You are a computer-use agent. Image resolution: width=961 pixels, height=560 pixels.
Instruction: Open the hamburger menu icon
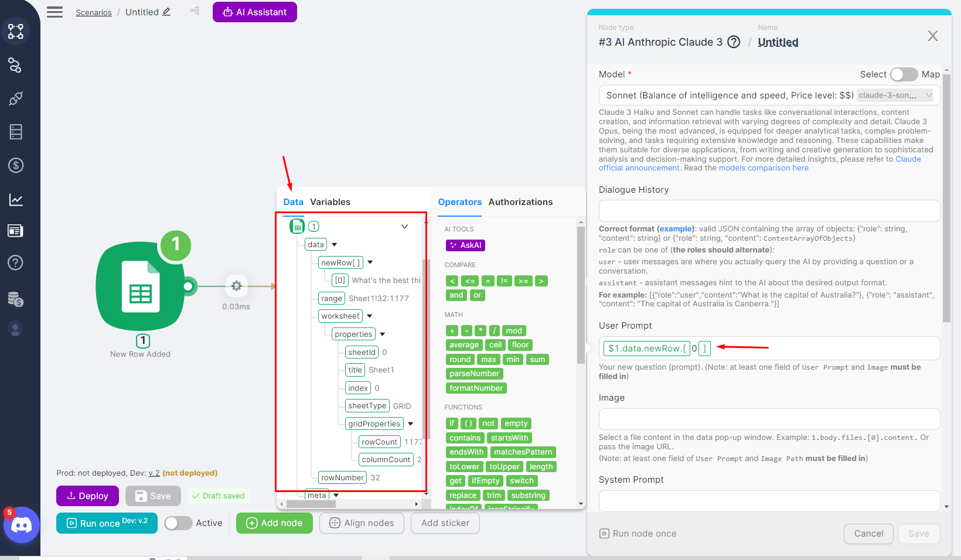pyautogui.click(x=54, y=12)
